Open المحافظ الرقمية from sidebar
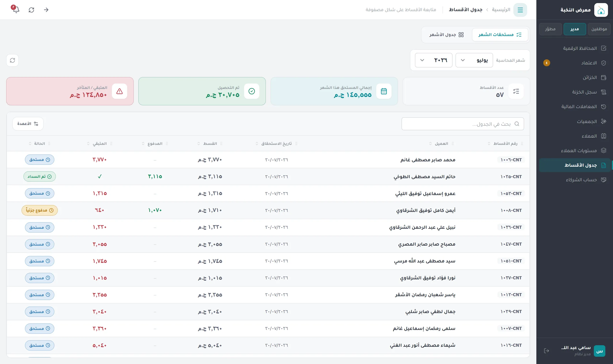The height and width of the screenshot is (364, 613). (574, 48)
